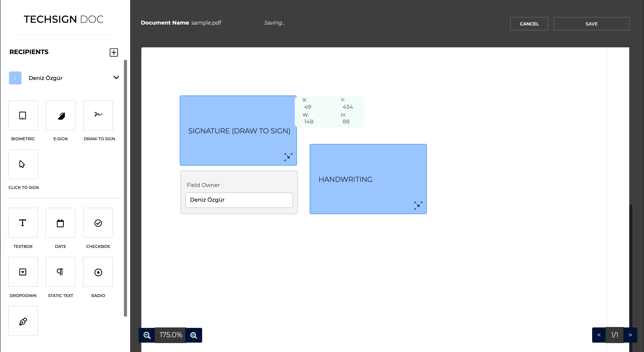Select the Signature (Draw to Sign) field
Screen dimensions: 644x352
tap(238, 131)
